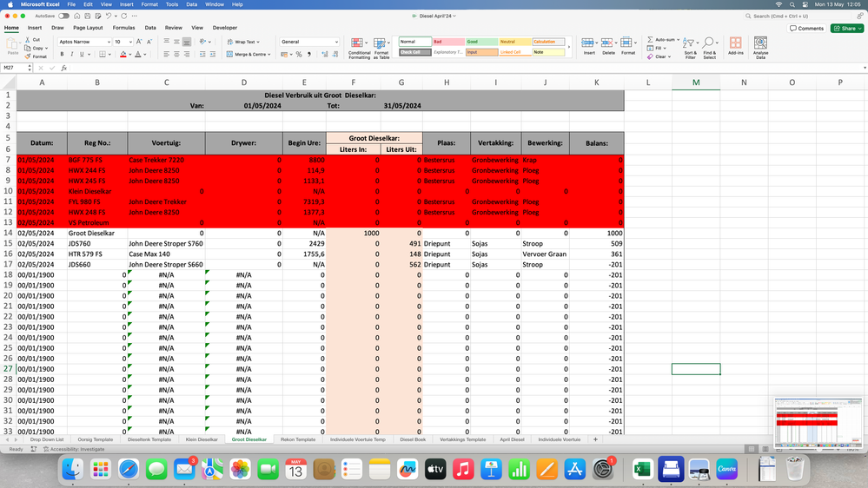
Task: Click the Redo icon in title bar
Action: tap(124, 16)
